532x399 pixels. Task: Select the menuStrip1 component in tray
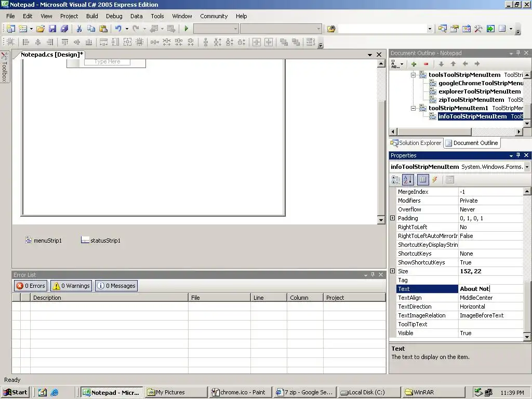tap(44, 240)
